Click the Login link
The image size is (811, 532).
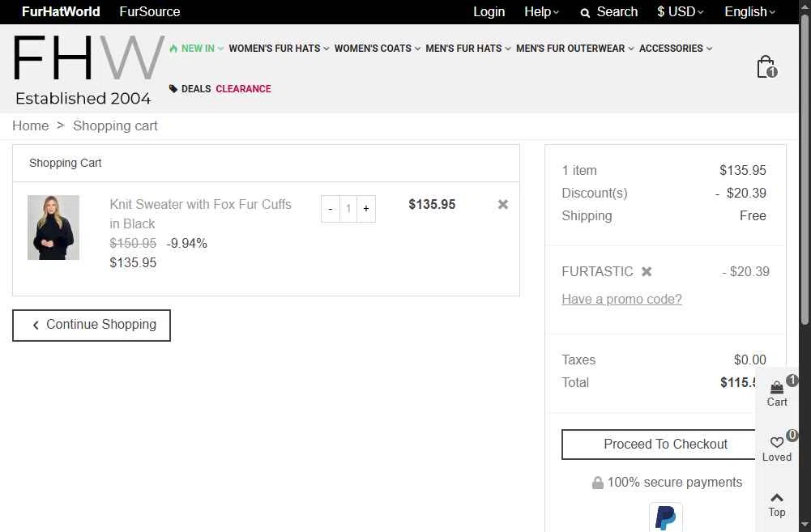point(489,12)
